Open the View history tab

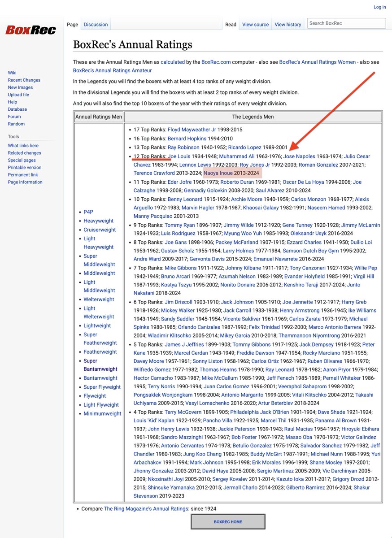click(x=288, y=25)
